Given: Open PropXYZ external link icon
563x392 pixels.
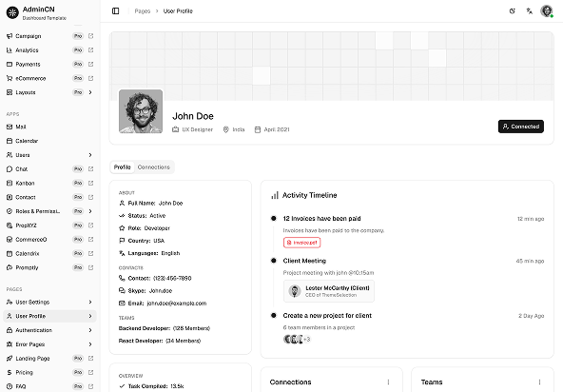Looking at the screenshot, I should coord(91,225).
